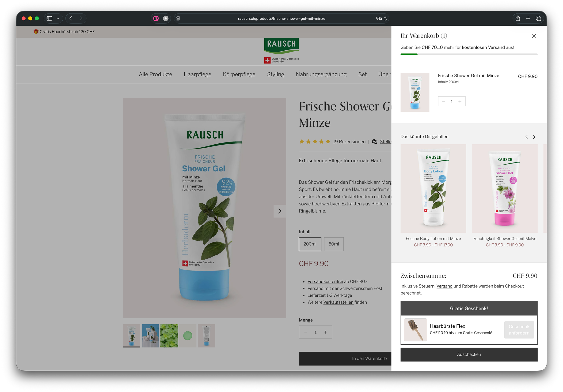Show next recommended products
The height and width of the screenshot is (392, 563).
tap(534, 137)
